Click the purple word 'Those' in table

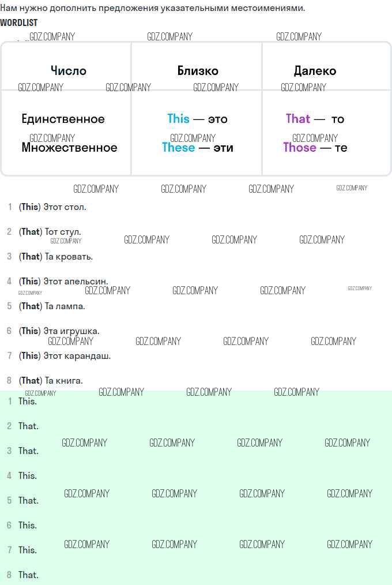pyautogui.click(x=300, y=148)
